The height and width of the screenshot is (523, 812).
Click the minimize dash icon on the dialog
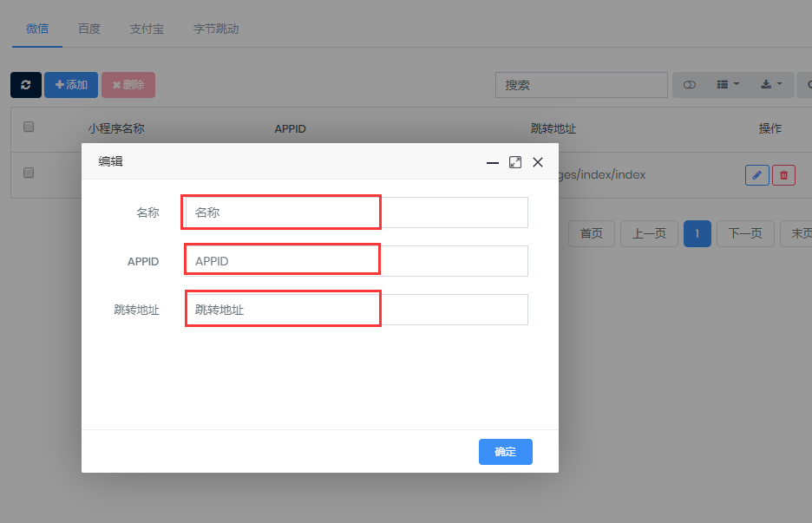[x=493, y=161]
